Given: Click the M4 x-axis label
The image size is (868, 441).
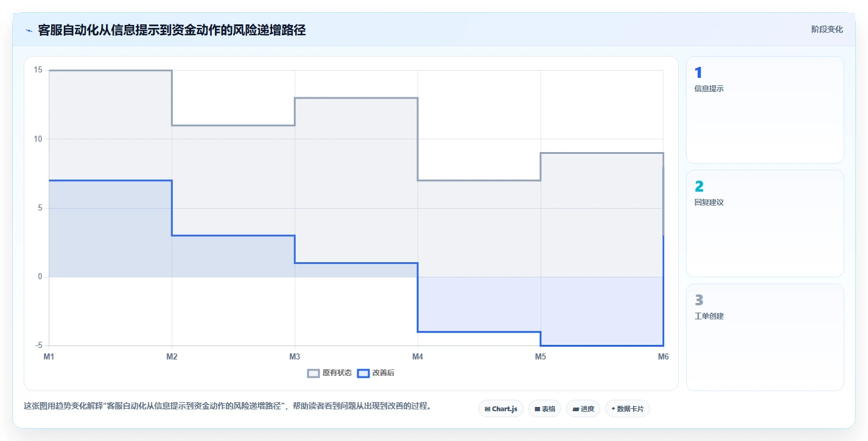Looking at the screenshot, I should 418,357.
